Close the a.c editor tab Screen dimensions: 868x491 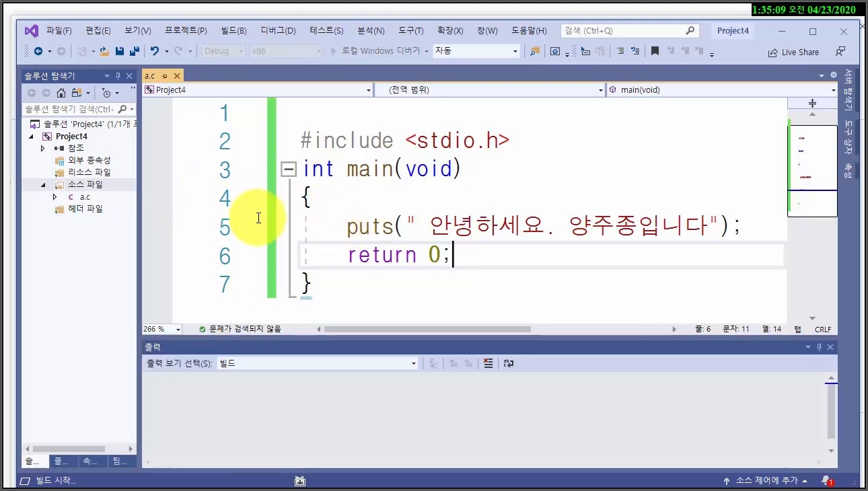coord(177,76)
